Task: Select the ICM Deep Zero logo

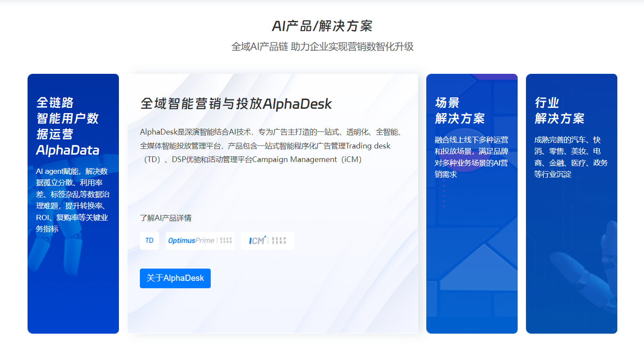Action: pyautogui.click(x=267, y=241)
